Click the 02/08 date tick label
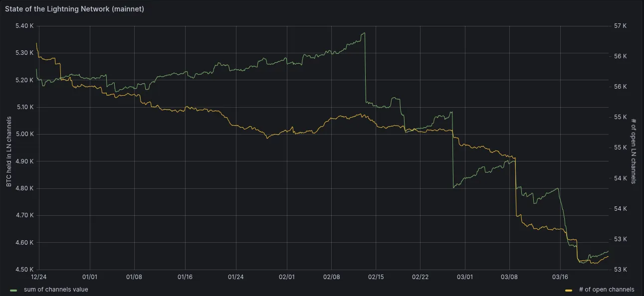 [x=332, y=277]
